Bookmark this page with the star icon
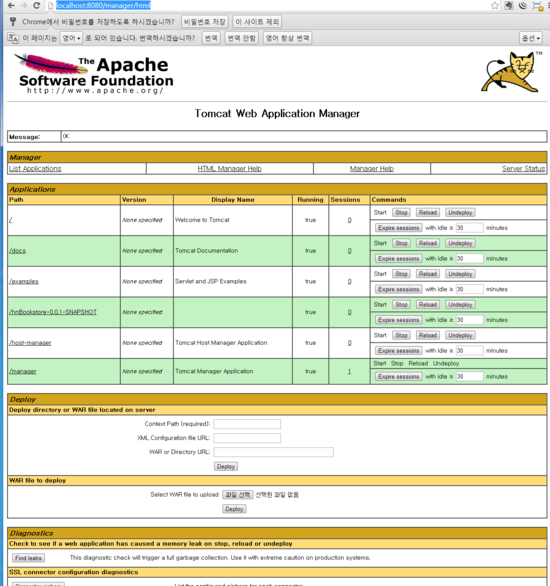Image resolution: width=550 pixels, height=586 pixels. [495, 6]
